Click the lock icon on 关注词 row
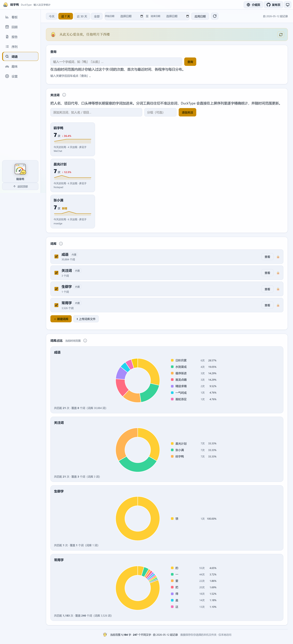This screenshot has height=644, width=293. tap(278, 273)
